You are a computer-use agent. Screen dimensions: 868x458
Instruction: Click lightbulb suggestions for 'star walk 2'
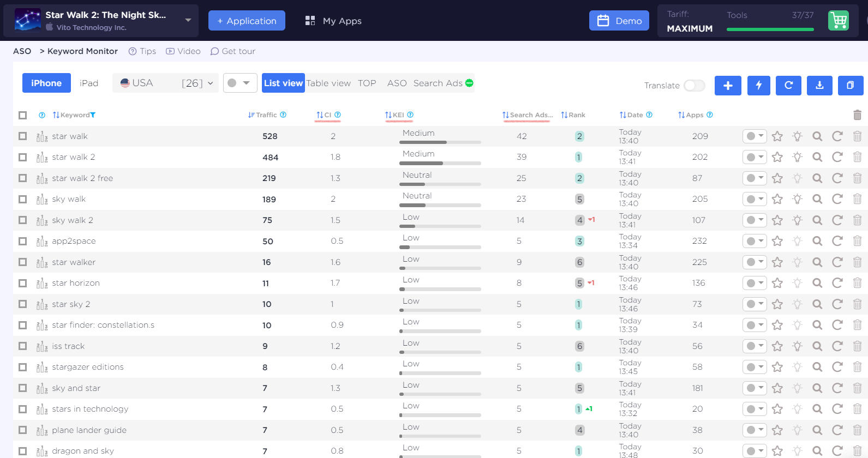click(797, 157)
